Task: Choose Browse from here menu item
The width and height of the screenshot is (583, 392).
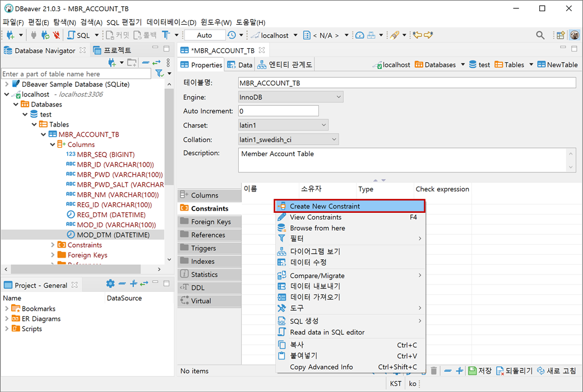Action: tap(349, 228)
